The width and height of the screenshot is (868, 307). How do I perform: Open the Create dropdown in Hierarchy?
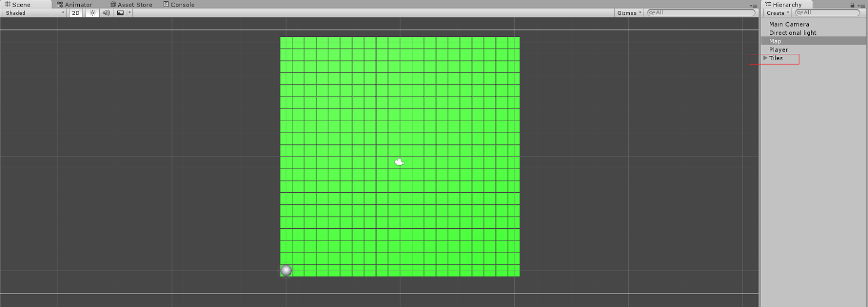(x=778, y=12)
